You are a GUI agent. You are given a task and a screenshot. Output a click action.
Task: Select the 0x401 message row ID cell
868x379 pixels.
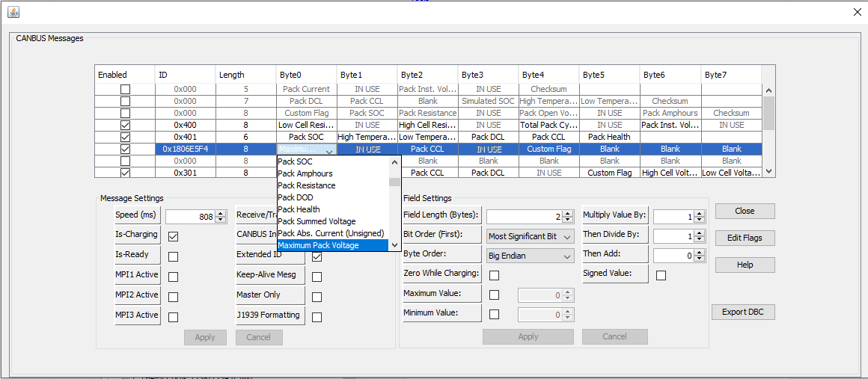185,137
